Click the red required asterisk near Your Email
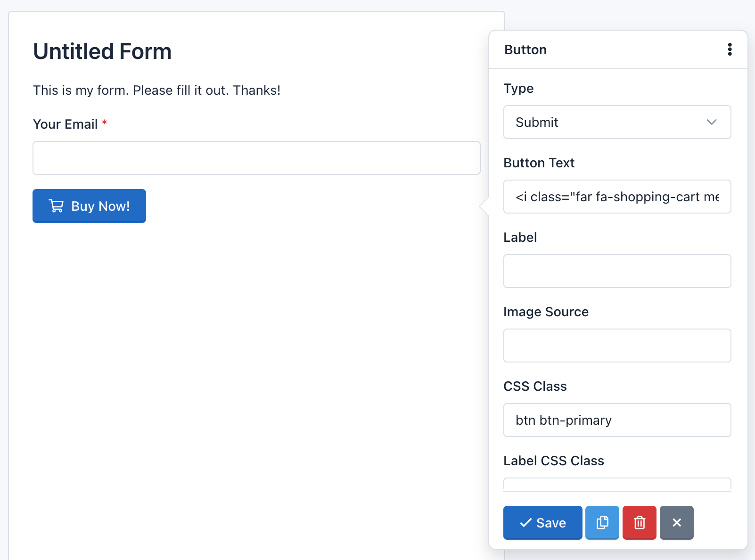 pos(104,124)
